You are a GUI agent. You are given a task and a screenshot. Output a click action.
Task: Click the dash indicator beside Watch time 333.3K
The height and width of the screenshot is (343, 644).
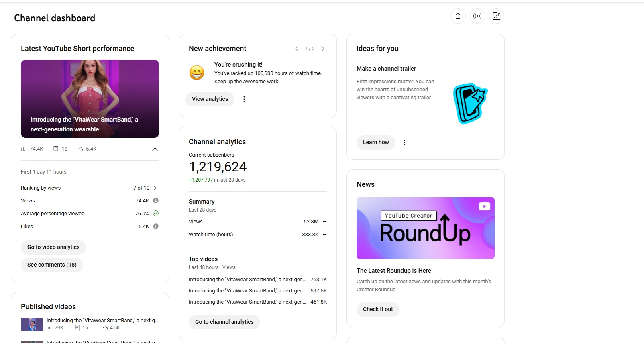click(324, 235)
